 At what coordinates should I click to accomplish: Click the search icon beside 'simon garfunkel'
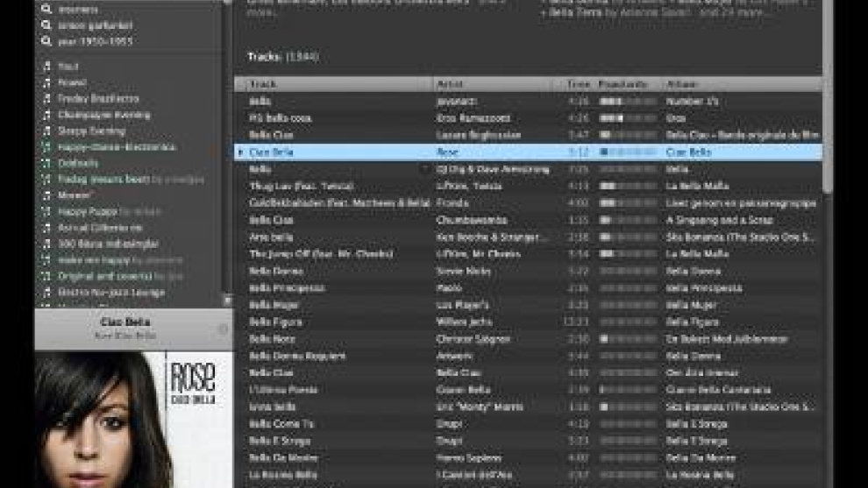[46, 25]
